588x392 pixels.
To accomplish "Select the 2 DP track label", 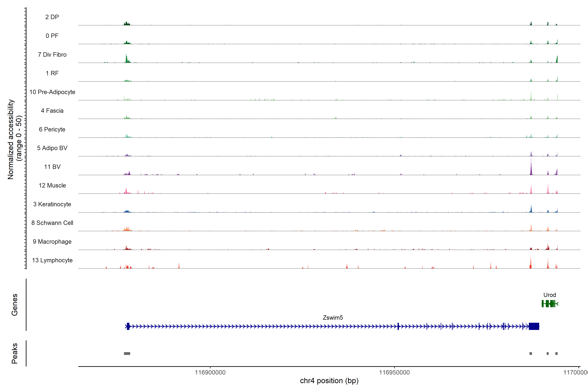I will (x=52, y=17).
